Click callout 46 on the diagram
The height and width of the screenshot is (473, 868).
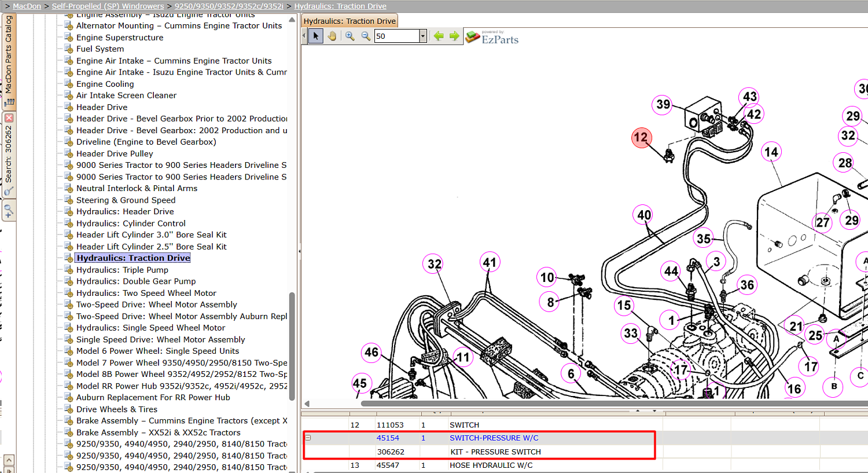pos(372,353)
